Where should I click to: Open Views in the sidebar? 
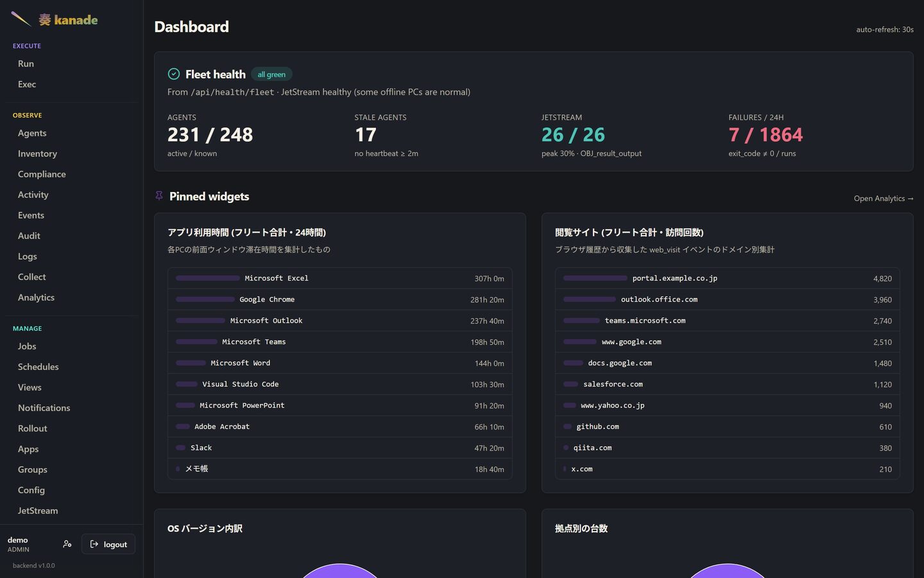72,387
